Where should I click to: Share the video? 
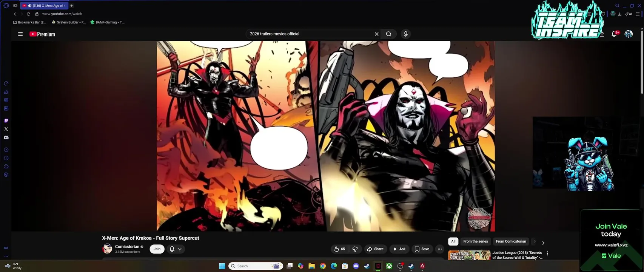(375, 249)
